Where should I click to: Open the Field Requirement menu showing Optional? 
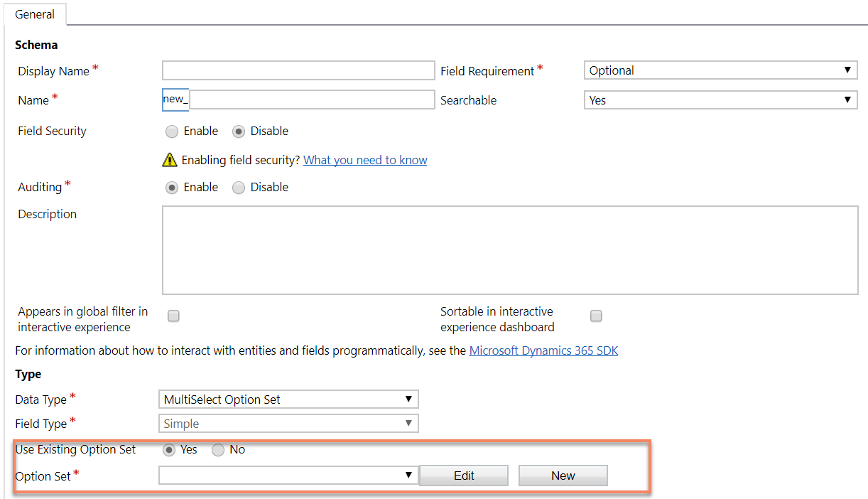pyautogui.click(x=720, y=70)
